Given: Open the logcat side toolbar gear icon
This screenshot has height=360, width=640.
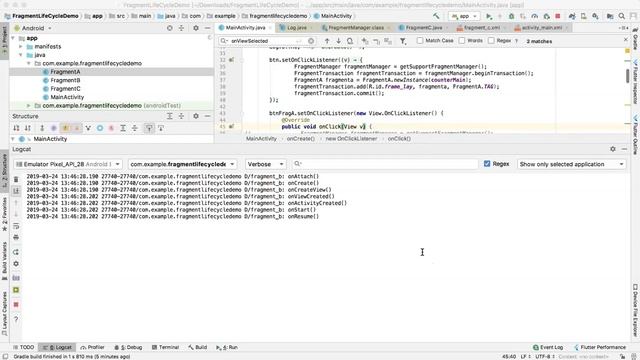Looking at the screenshot, I should [16, 264].
